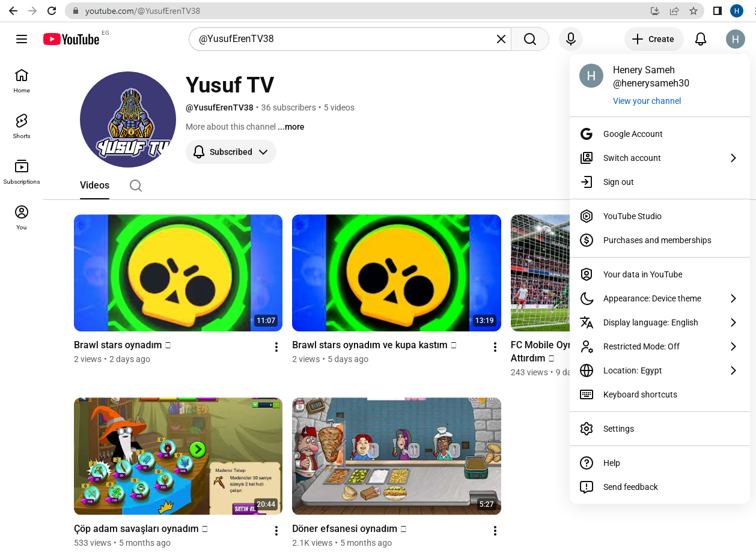Go to Home in sidebar
The width and height of the screenshot is (756, 559).
pyautogui.click(x=22, y=81)
